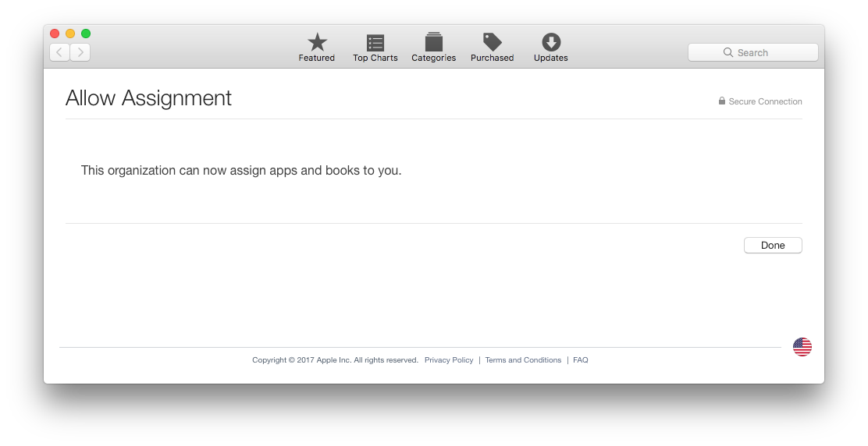Click the Done button

(773, 246)
